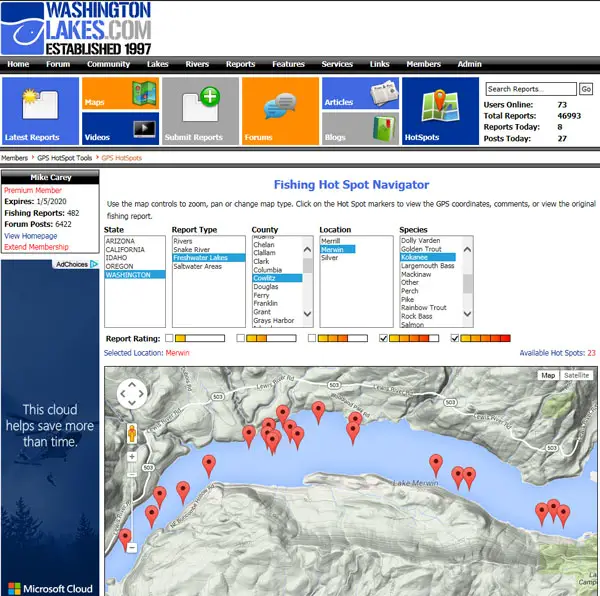This screenshot has height=596, width=600.
Task: Click the four-star rating color bar
Action: 414,338
